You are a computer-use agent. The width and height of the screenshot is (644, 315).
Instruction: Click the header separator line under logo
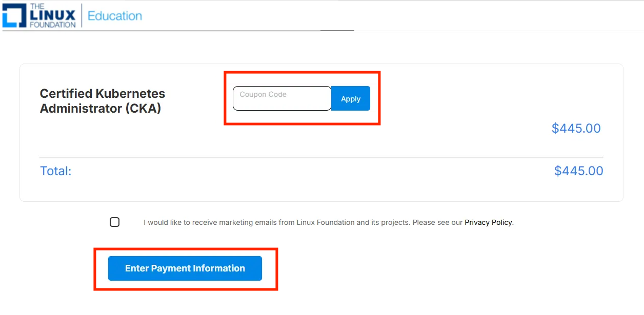pos(205,31)
